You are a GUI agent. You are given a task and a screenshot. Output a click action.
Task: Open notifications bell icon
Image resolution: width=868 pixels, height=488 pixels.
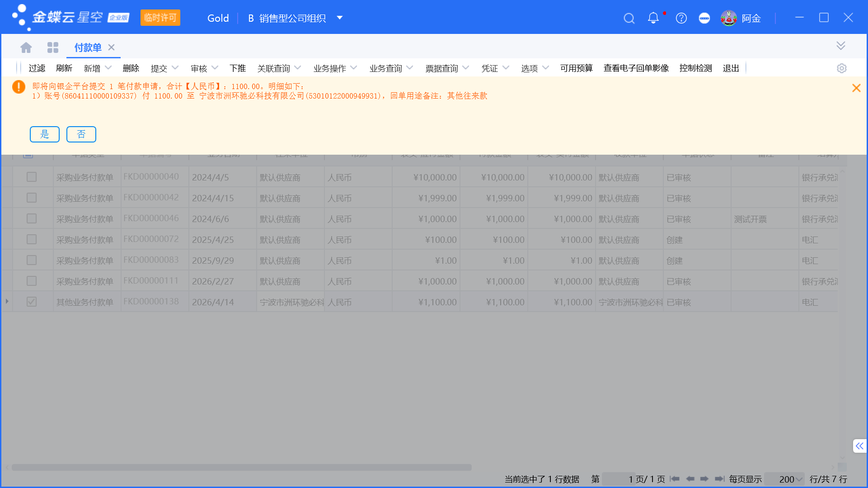coord(653,18)
